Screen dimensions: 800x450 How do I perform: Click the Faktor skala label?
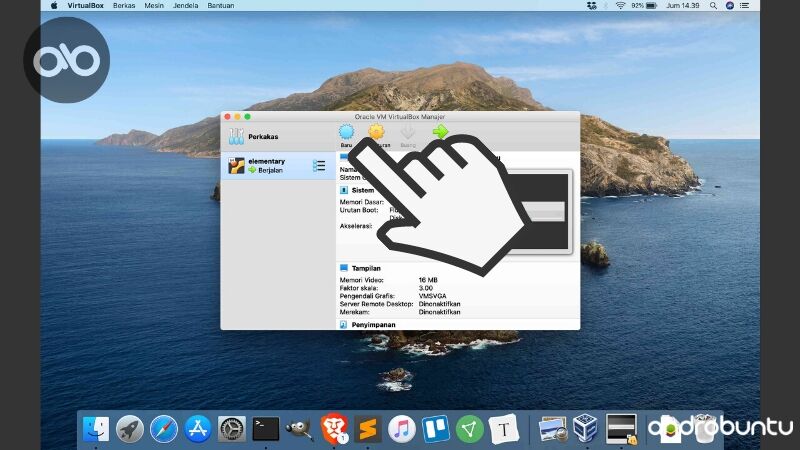(x=358, y=288)
